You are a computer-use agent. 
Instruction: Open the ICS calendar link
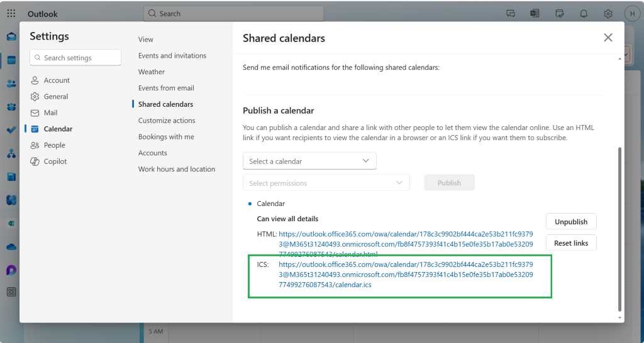(406, 275)
